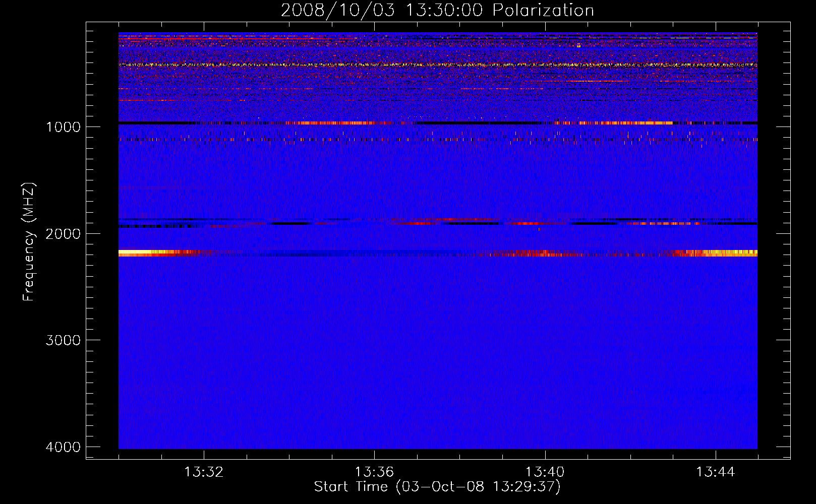This screenshot has height=504, width=816.
Task: Click the 'Start Time (03-Oct-08 13:29:37)' label
Action: click(437, 487)
